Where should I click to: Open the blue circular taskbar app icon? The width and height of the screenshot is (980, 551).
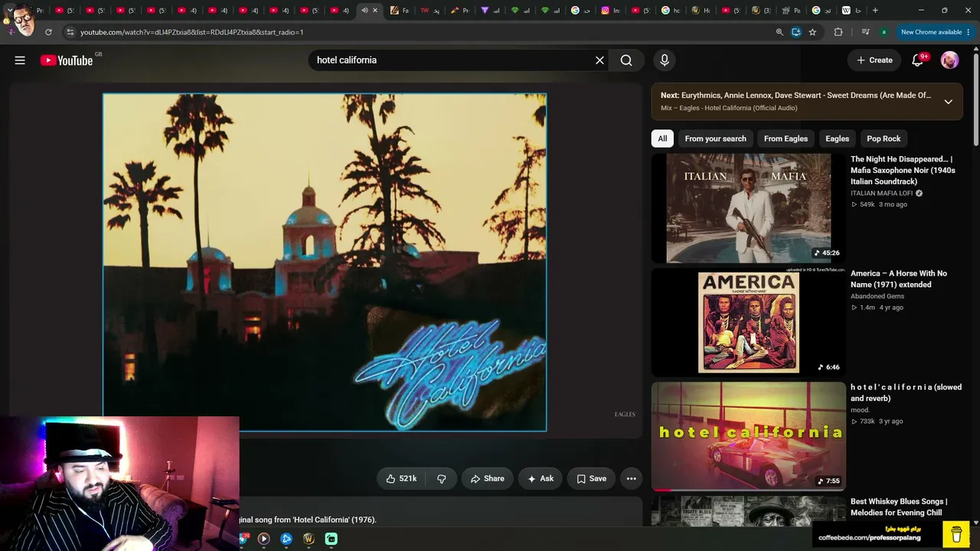pyautogui.click(x=286, y=539)
